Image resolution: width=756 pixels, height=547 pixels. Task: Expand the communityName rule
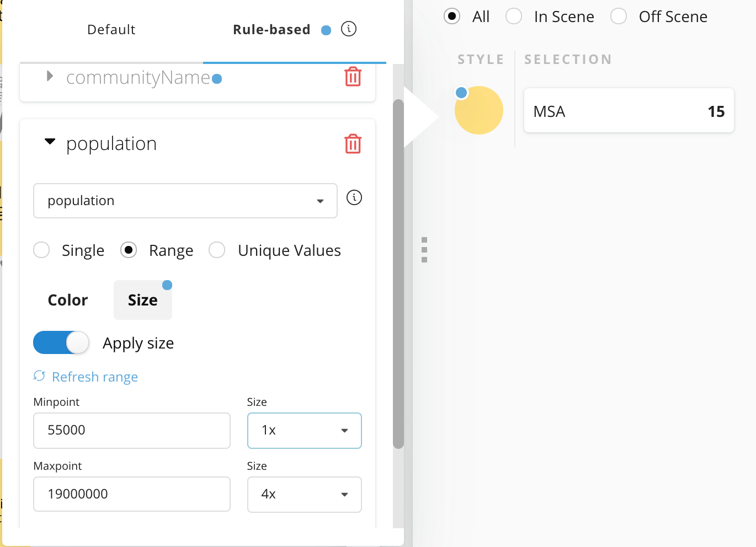(x=50, y=76)
